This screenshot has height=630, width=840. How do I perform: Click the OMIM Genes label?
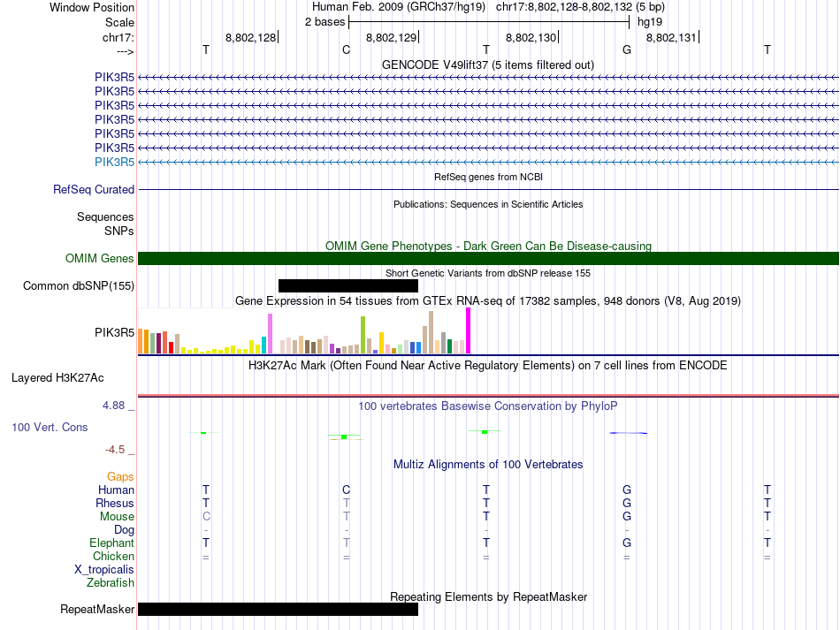pos(99,259)
